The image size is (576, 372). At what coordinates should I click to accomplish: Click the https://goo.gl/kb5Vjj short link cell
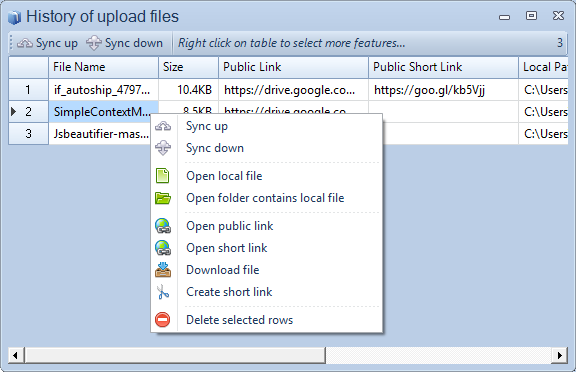point(443,90)
